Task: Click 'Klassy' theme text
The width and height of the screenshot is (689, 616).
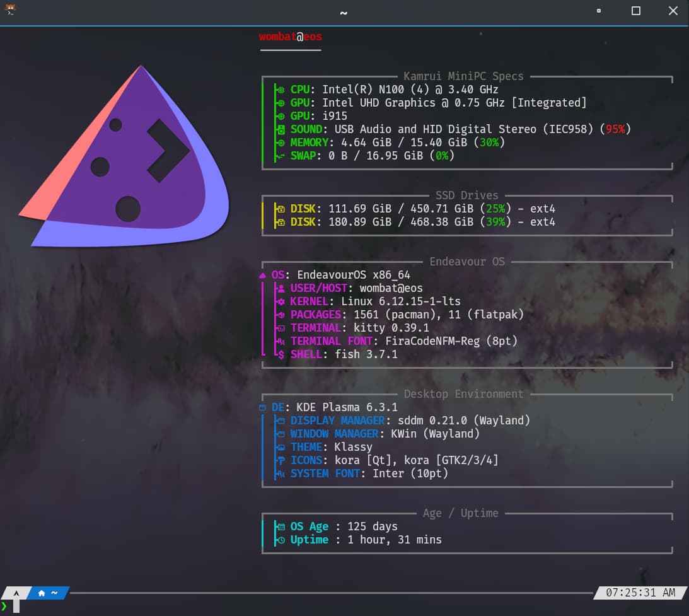Action: 353,447
